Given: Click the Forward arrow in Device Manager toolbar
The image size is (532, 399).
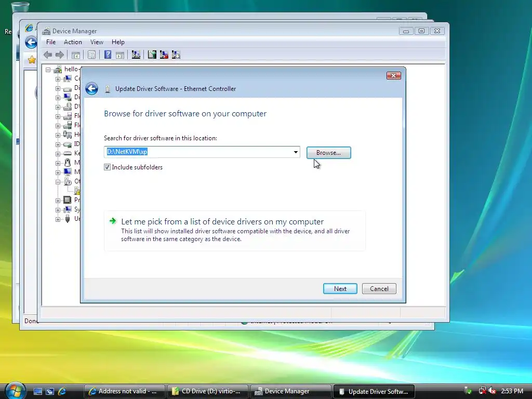Looking at the screenshot, I should (x=60, y=55).
